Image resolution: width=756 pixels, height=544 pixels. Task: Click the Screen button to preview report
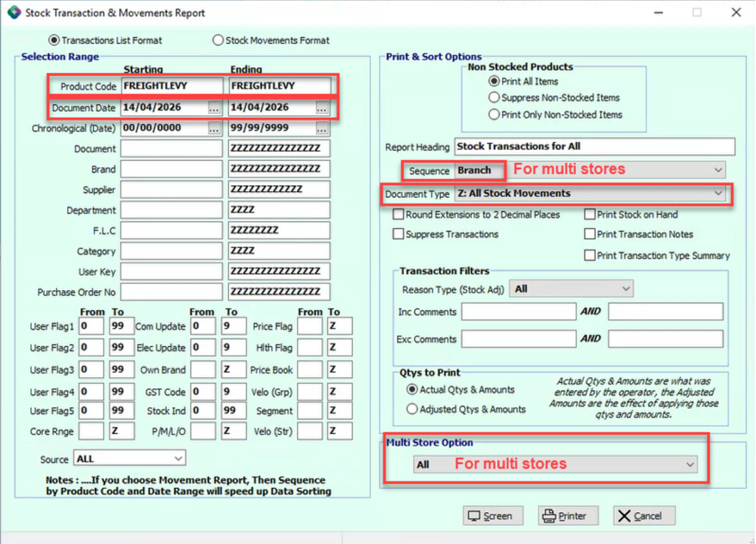click(x=494, y=516)
